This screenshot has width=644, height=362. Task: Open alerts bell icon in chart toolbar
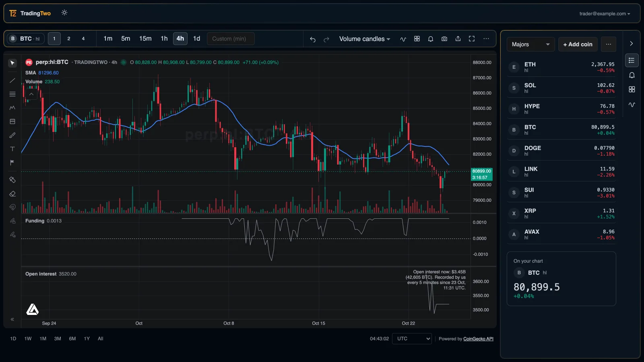pyautogui.click(x=431, y=39)
